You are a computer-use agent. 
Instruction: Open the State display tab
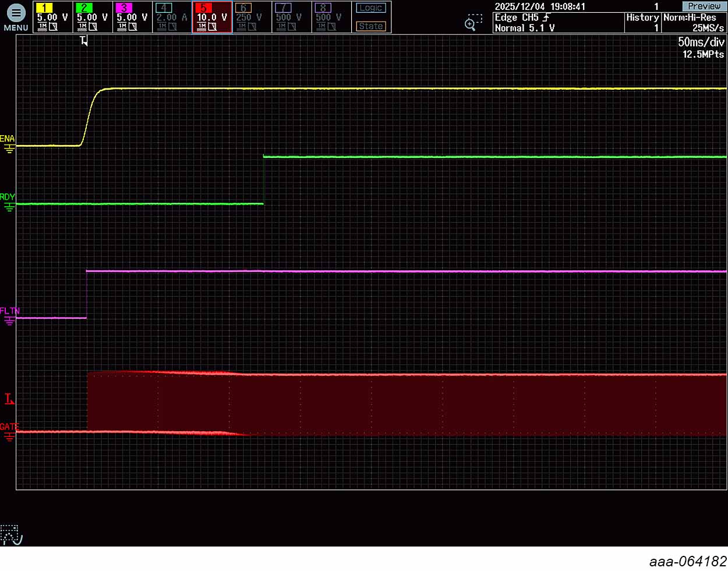[371, 26]
